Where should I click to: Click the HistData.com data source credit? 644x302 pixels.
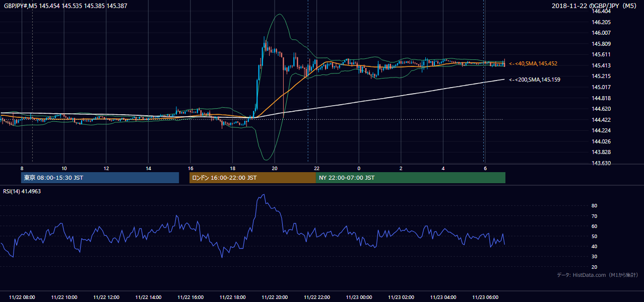[x=598, y=275]
